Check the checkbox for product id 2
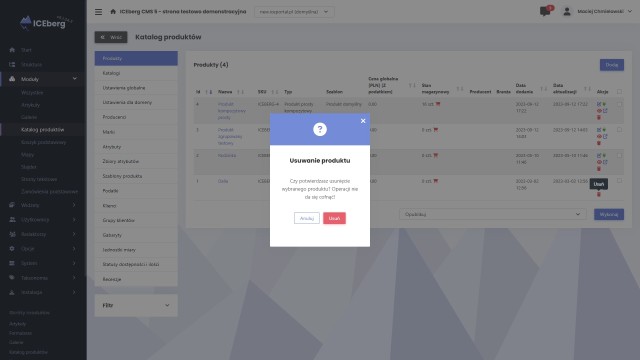The image size is (640, 360). coord(619,156)
